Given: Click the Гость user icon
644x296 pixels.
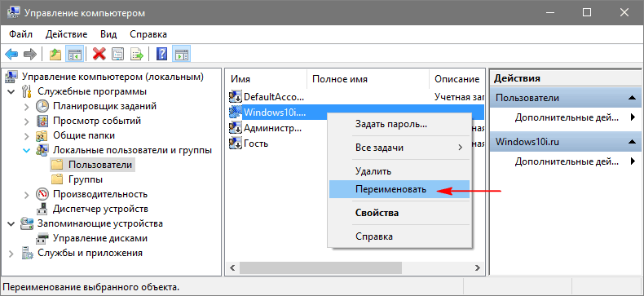Looking at the screenshot, I should tap(236, 144).
